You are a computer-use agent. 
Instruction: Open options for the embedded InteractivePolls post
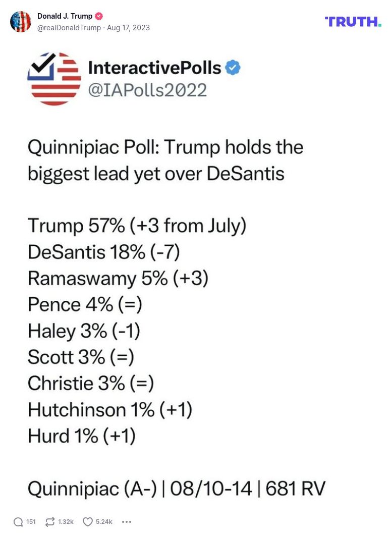click(127, 521)
